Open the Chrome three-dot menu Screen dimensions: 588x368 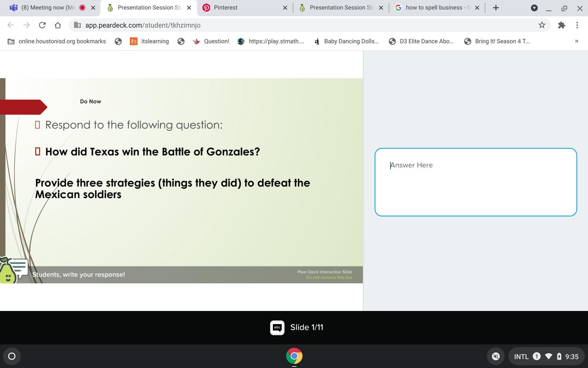point(577,25)
